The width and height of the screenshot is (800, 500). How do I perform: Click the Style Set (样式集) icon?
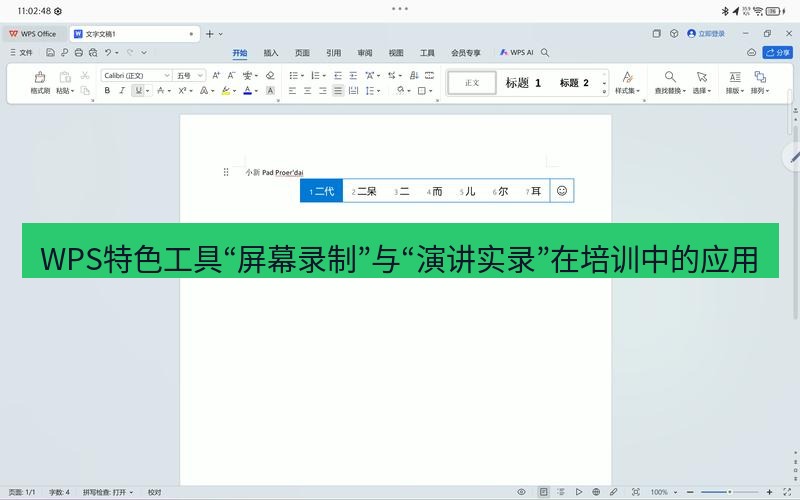[x=628, y=77]
